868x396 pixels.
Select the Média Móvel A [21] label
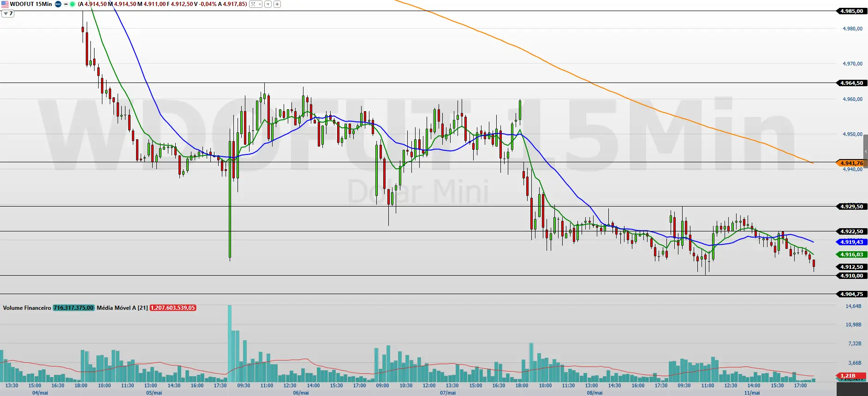[122, 307]
